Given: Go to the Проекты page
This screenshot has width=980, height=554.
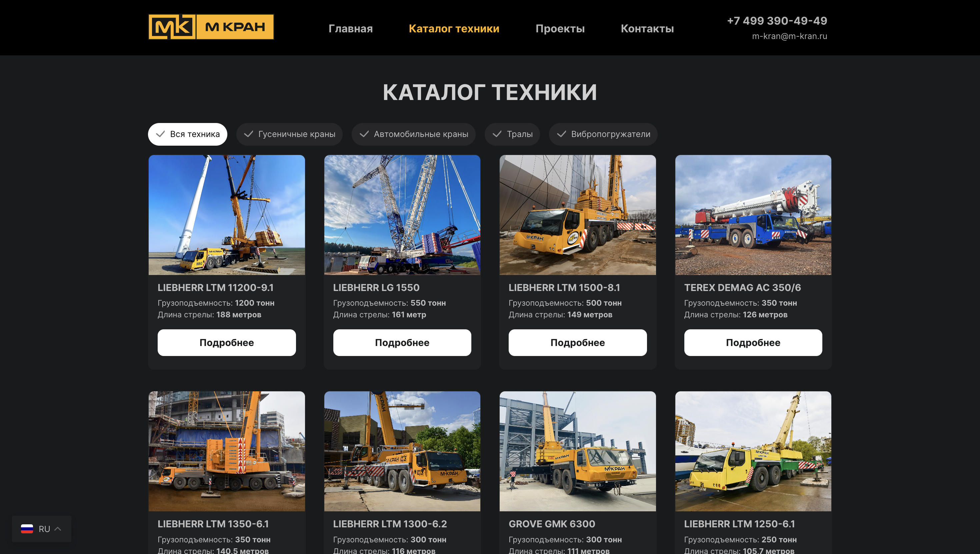Looking at the screenshot, I should (x=560, y=29).
